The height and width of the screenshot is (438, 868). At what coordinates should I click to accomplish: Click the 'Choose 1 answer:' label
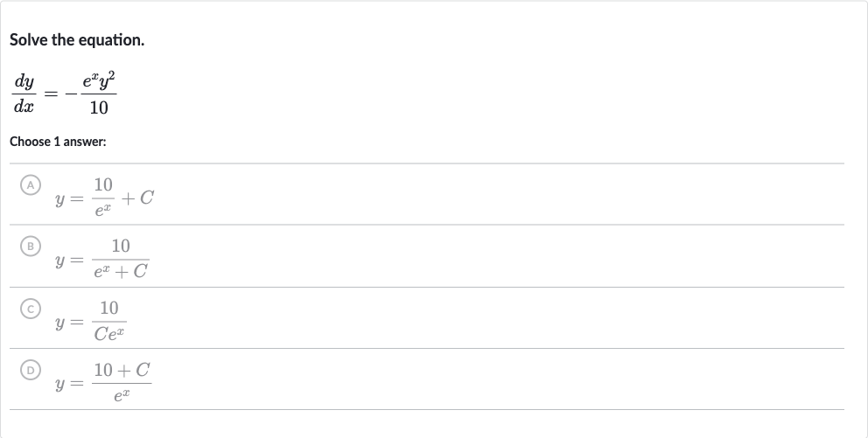(58, 142)
